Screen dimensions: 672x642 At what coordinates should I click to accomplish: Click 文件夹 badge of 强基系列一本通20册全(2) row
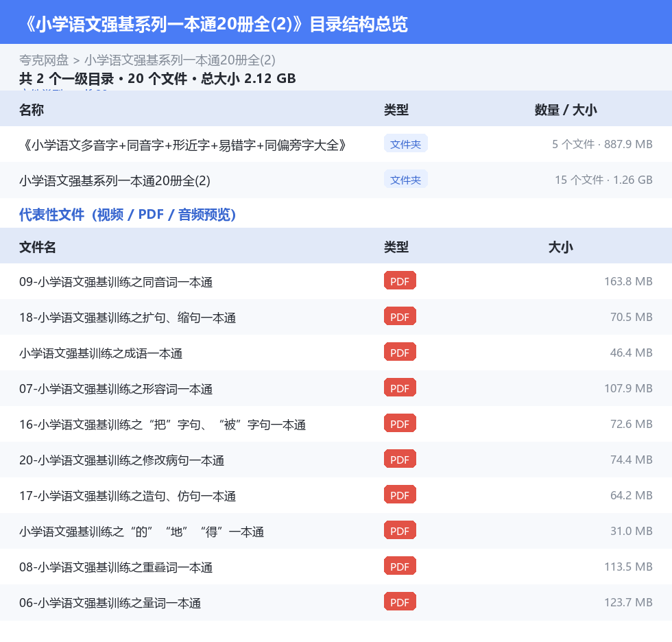405,179
